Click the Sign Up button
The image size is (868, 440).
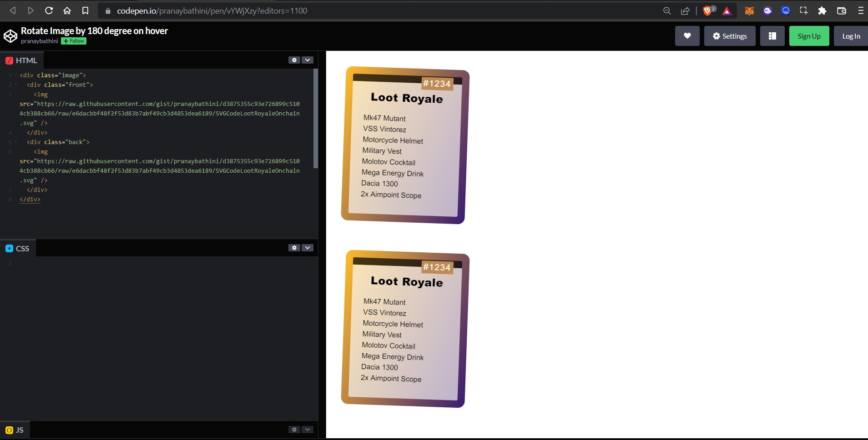click(x=809, y=36)
